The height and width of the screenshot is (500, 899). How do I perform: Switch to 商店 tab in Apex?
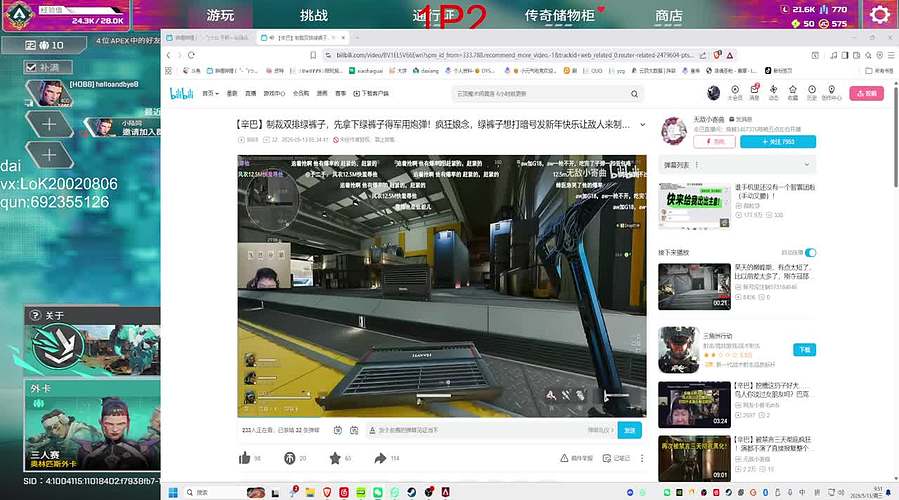click(x=669, y=15)
